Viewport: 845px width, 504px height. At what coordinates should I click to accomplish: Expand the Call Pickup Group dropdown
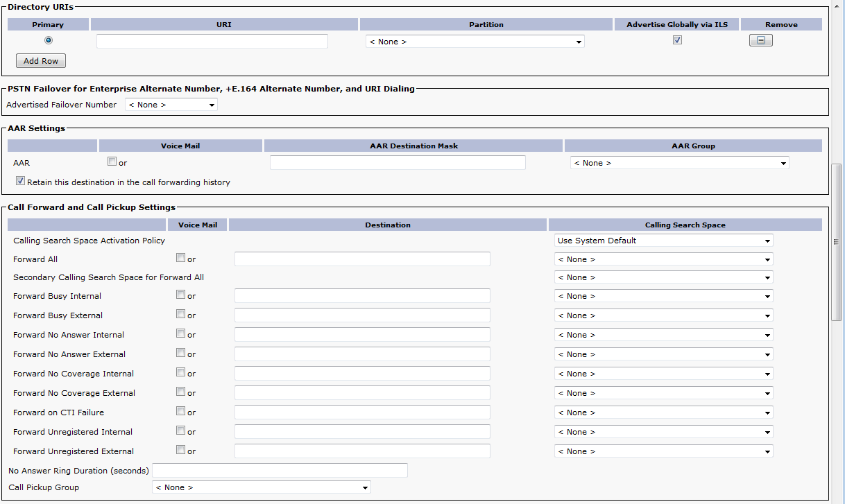[261, 487]
